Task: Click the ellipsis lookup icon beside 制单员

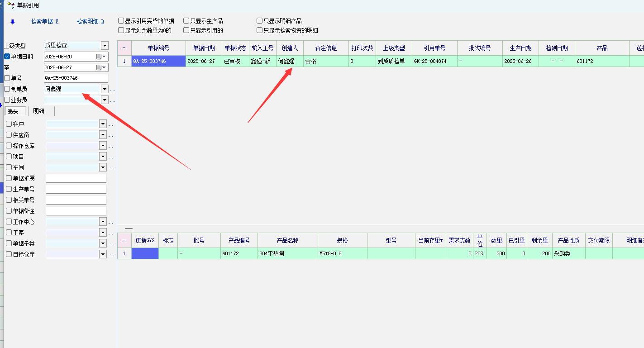Action: [112, 90]
